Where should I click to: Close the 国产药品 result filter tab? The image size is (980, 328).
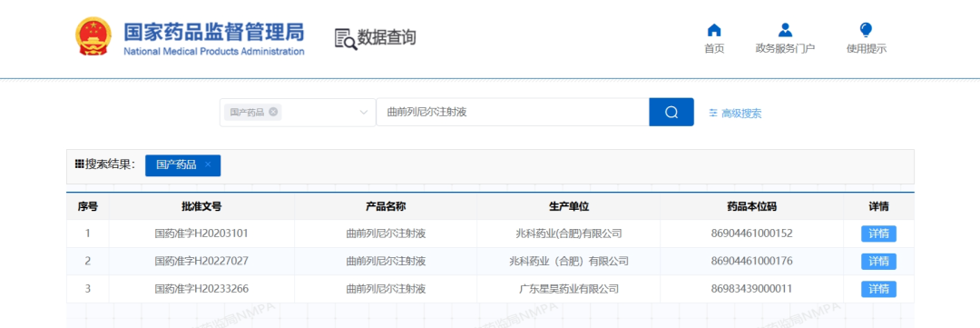point(208,164)
